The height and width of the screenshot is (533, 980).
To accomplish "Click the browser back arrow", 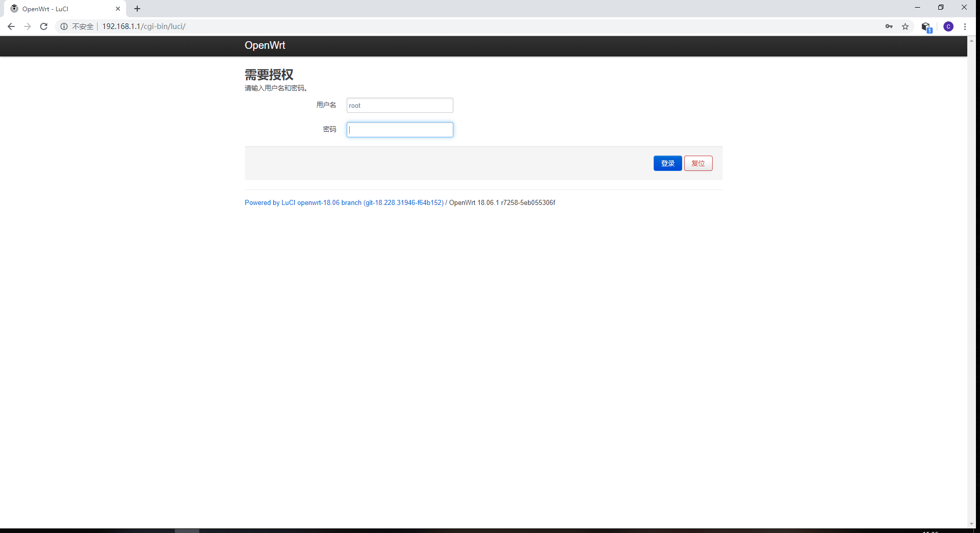I will [11, 26].
